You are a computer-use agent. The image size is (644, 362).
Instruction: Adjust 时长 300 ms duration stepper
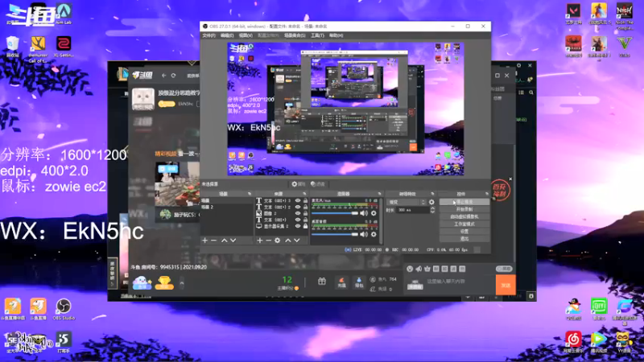(432, 210)
